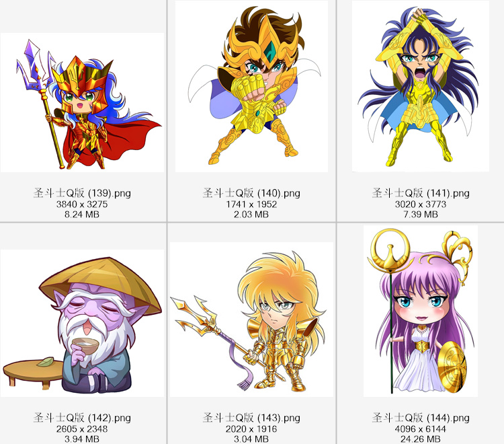The height and width of the screenshot is (444, 504).
Task: Click the filename 圣斗士Q版 (141).png
Action: [421, 193]
